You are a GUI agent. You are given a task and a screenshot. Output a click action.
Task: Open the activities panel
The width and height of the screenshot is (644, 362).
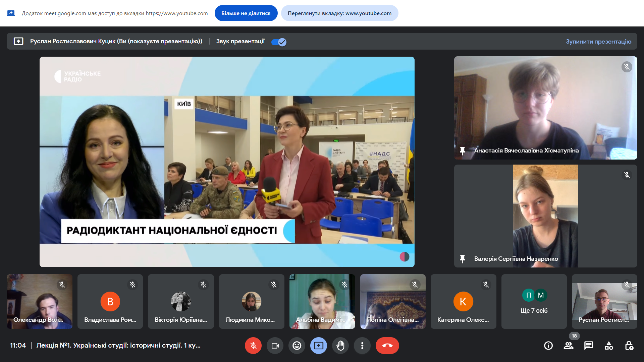(609, 346)
